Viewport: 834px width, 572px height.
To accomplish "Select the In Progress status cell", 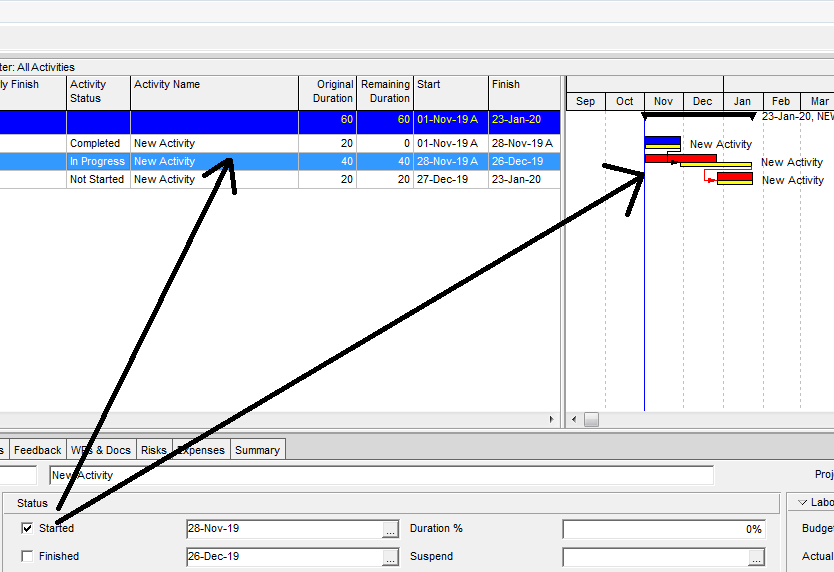I will (98, 161).
